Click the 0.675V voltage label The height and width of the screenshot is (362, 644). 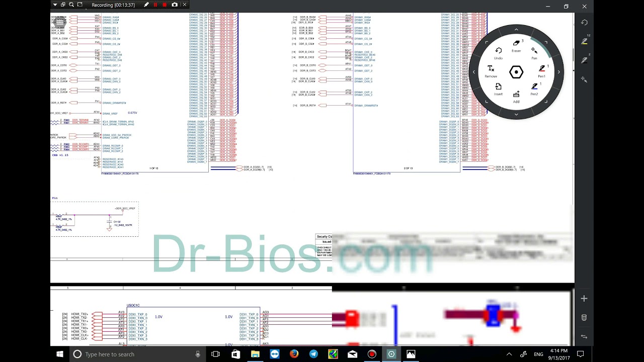point(132,113)
